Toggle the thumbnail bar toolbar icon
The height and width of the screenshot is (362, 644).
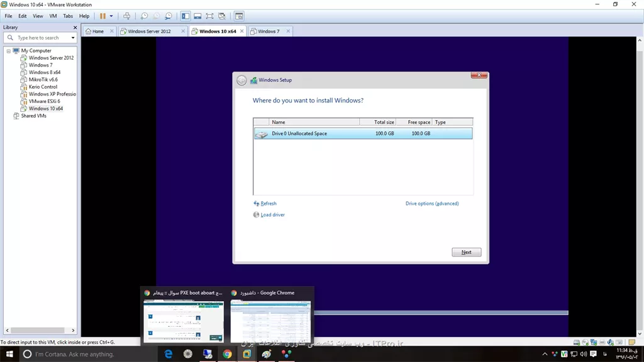(x=197, y=16)
